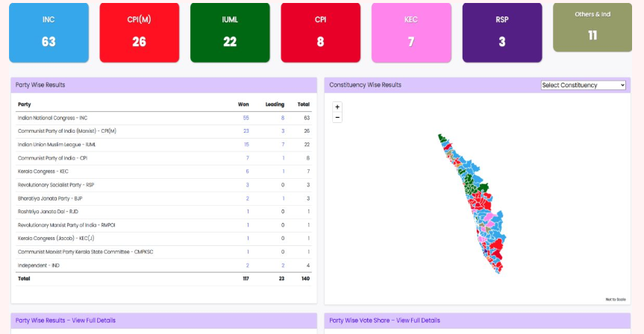Select Indian Union Muslim League - IUML label
Viewport: 644px width, 334px height.
(57, 145)
